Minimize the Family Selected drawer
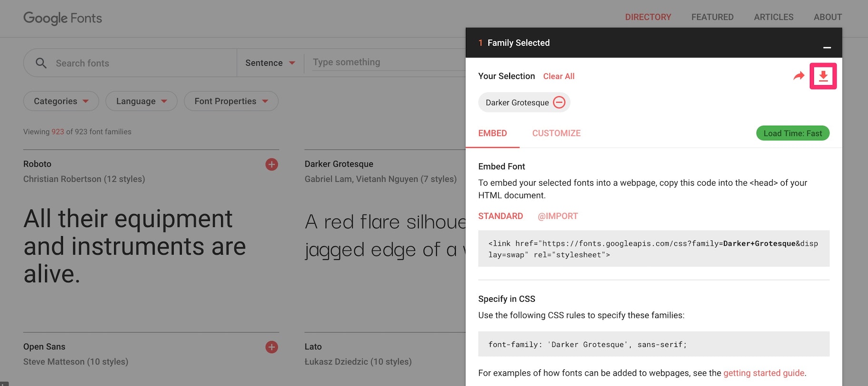Image resolution: width=868 pixels, height=386 pixels. (827, 47)
